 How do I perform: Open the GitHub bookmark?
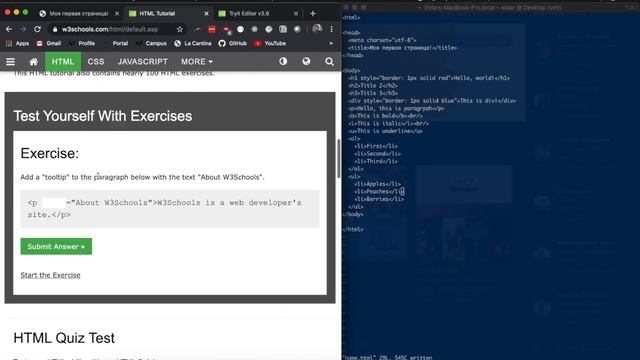[x=233, y=43]
